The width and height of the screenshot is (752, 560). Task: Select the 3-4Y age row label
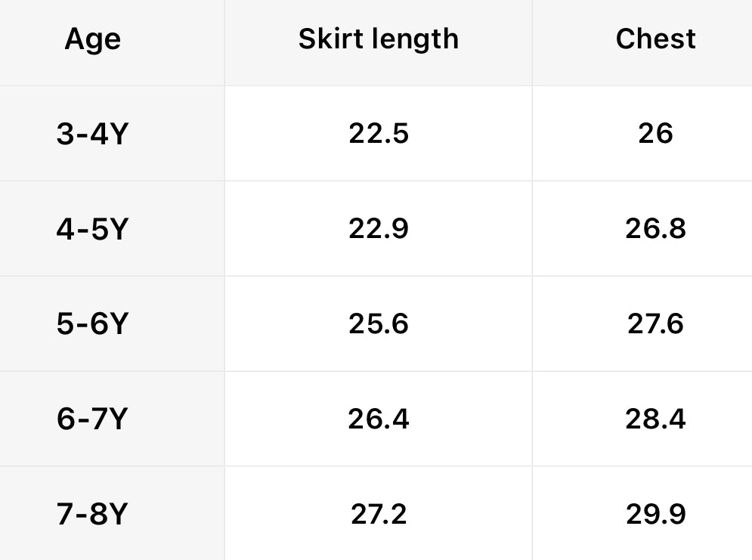click(92, 134)
